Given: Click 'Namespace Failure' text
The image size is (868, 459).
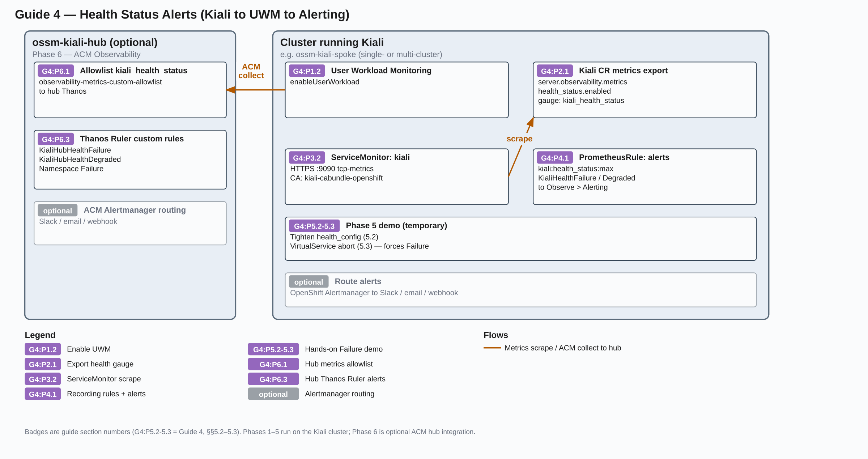Looking at the screenshot, I should click(x=71, y=169).
